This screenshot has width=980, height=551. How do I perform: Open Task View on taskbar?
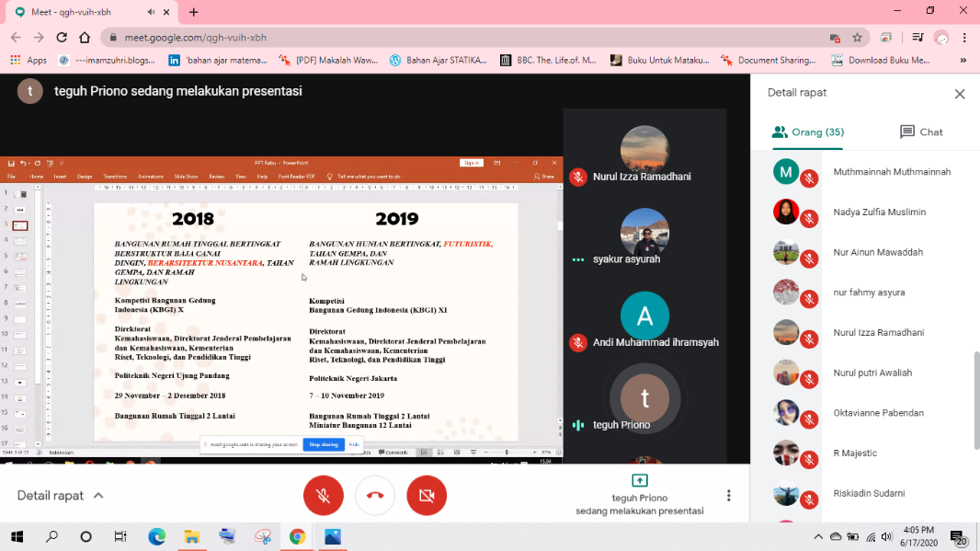pos(120,536)
